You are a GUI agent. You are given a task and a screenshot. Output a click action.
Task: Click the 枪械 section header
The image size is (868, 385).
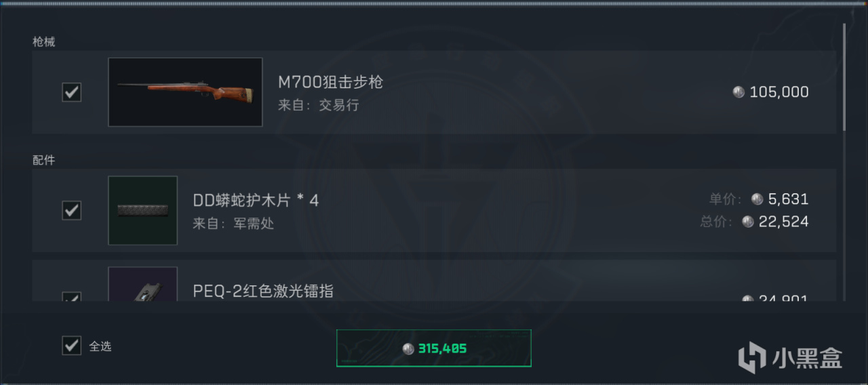44,42
